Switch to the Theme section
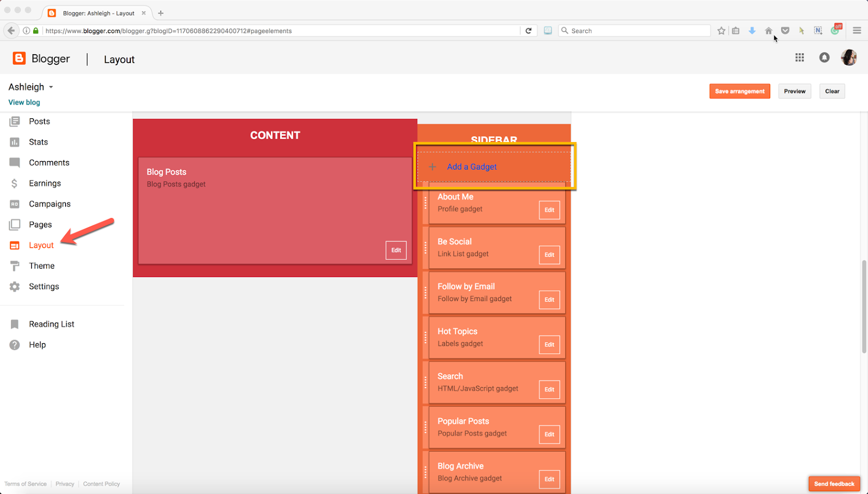 (41, 265)
